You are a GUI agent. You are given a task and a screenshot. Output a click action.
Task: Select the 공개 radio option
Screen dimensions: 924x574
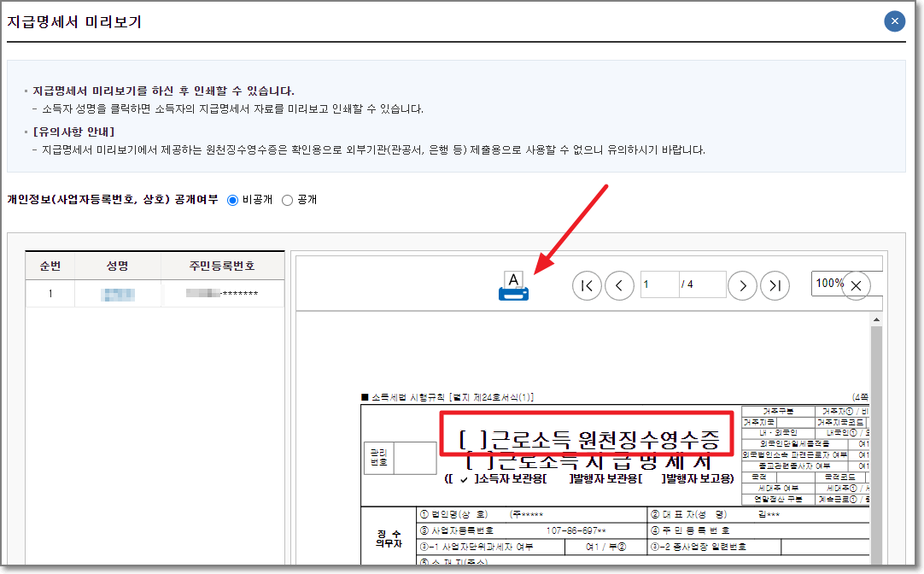pyautogui.click(x=287, y=201)
